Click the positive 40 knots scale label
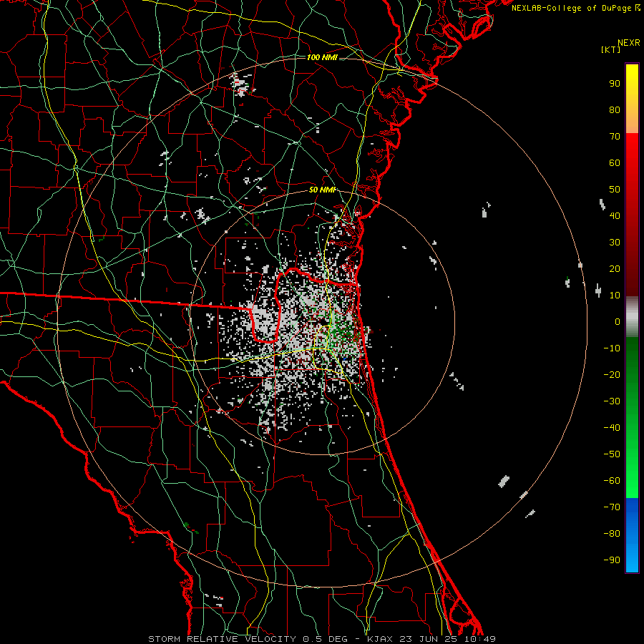Viewport: 644px width, 644px height. (x=615, y=216)
